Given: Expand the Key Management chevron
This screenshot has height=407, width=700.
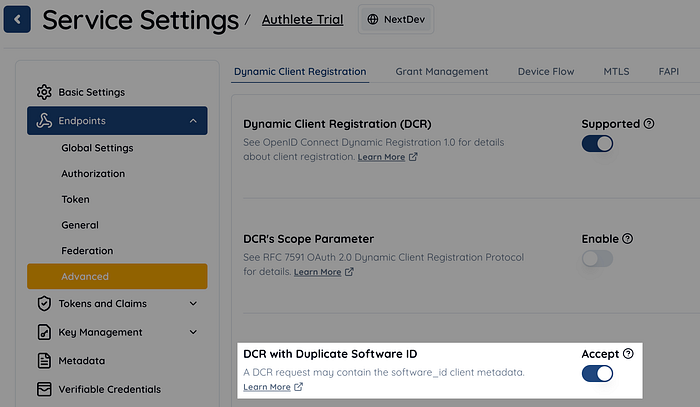Looking at the screenshot, I should point(193,332).
